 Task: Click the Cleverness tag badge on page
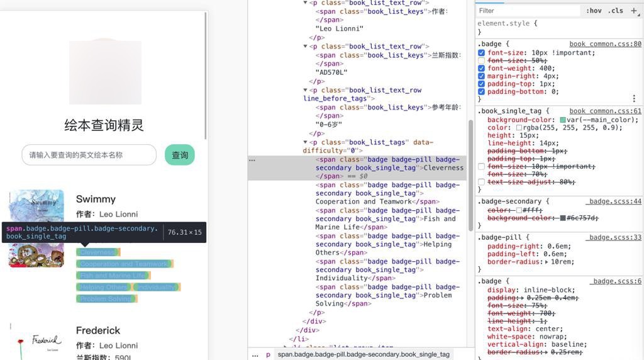click(x=98, y=252)
